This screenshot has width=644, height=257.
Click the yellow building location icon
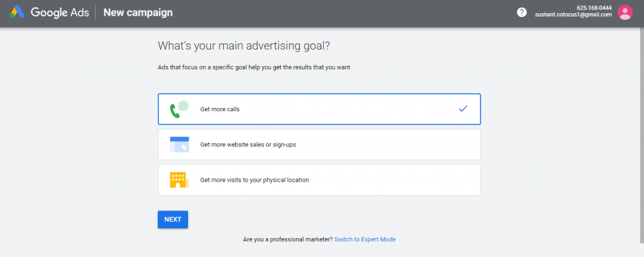[x=179, y=180]
